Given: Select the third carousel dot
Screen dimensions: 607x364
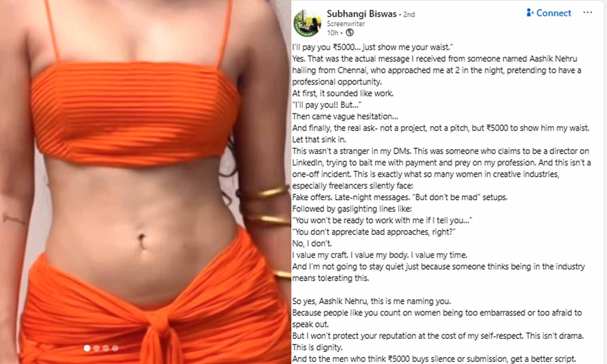Looking at the screenshot, I should click(106, 348).
